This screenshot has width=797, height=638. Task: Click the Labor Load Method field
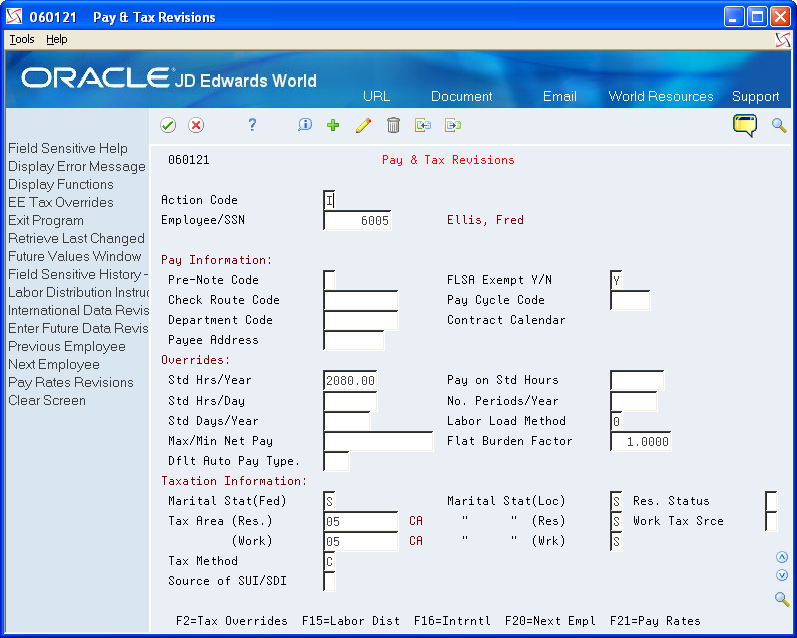(616, 421)
